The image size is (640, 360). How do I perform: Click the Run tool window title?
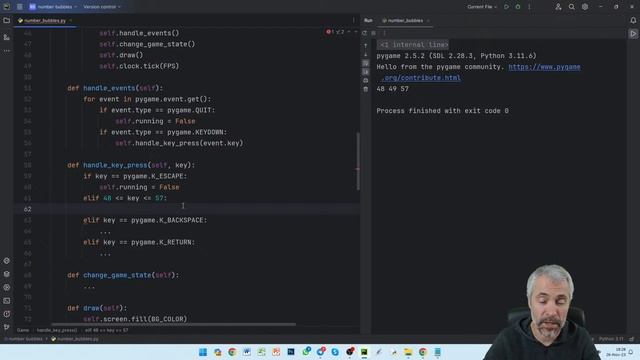(368, 20)
